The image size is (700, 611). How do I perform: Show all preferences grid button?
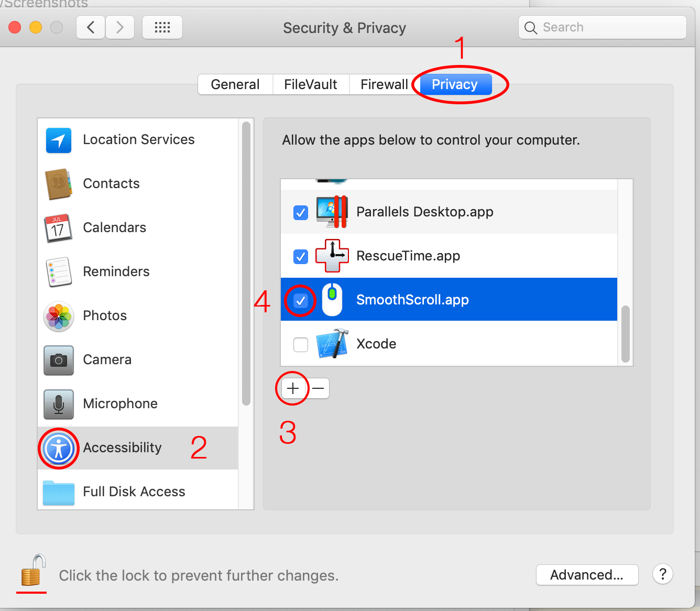point(162,27)
